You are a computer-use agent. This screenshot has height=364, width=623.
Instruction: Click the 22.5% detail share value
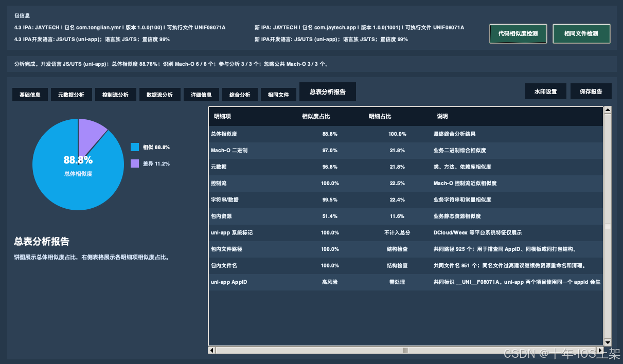click(397, 183)
